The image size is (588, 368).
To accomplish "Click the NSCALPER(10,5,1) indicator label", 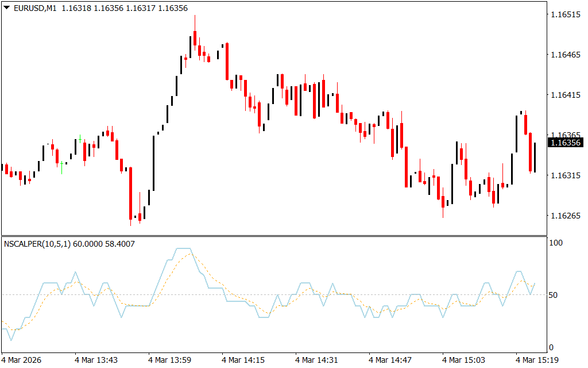I will tap(37, 244).
